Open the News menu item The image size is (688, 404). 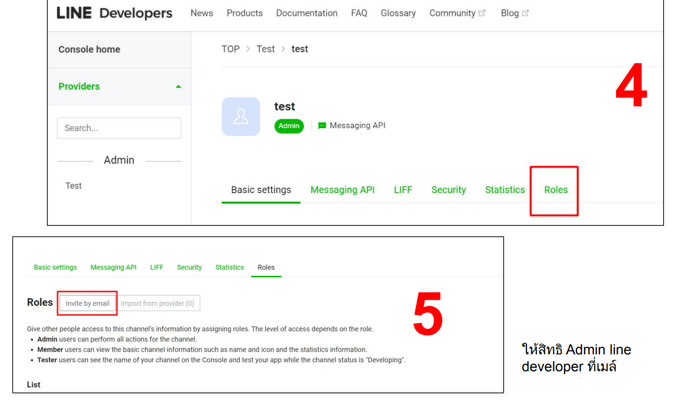point(202,13)
